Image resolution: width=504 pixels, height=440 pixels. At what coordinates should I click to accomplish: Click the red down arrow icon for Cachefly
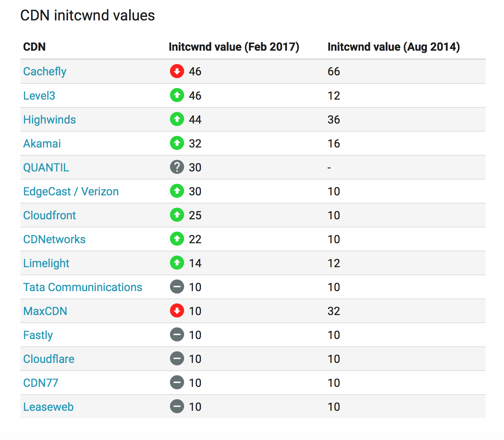point(177,71)
